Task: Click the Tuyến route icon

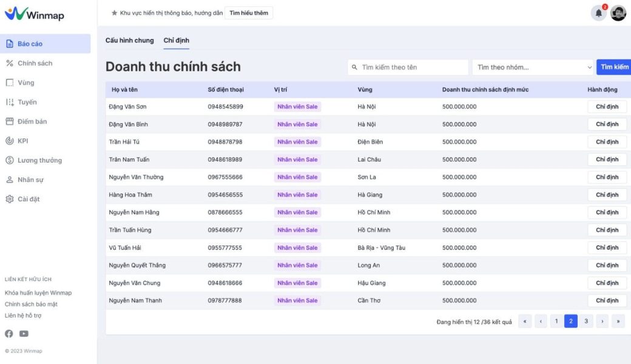Action: 10,102
